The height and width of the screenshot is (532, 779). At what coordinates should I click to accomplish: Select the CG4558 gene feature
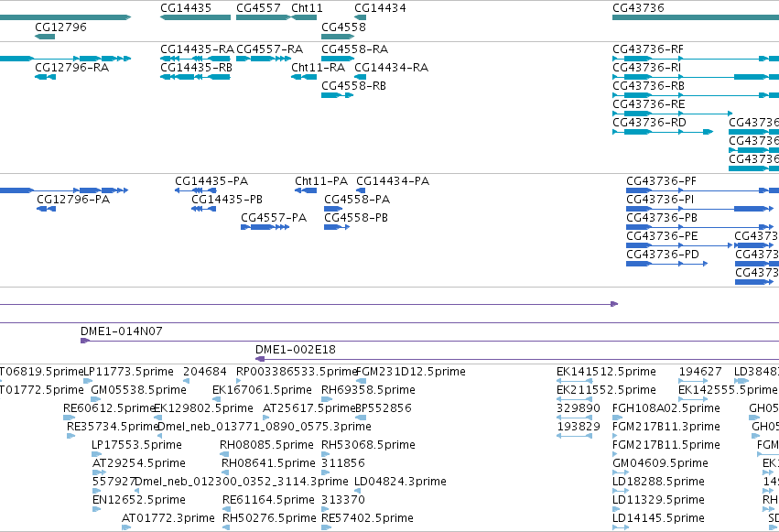(x=338, y=37)
